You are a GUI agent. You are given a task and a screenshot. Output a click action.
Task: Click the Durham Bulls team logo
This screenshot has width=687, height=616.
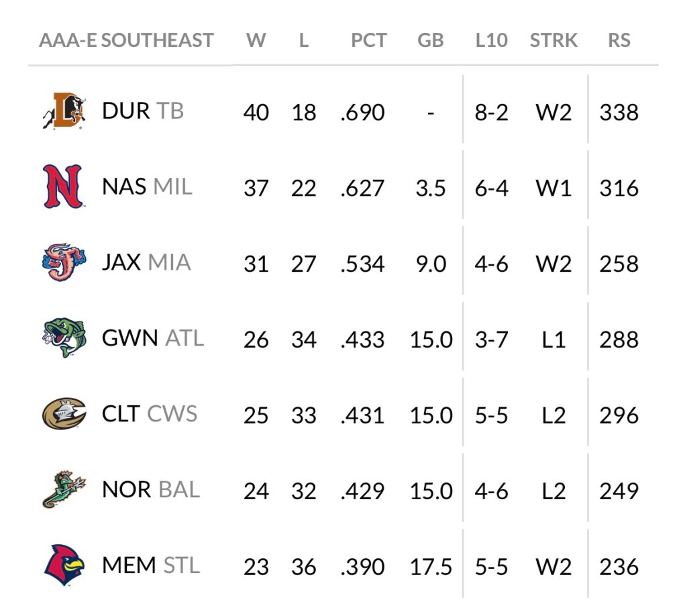(62, 111)
